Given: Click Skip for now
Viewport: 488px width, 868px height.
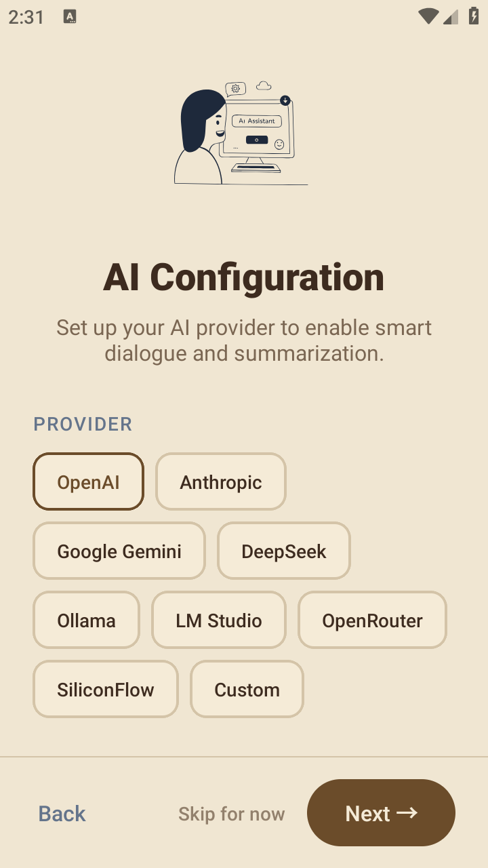Looking at the screenshot, I should (232, 813).
